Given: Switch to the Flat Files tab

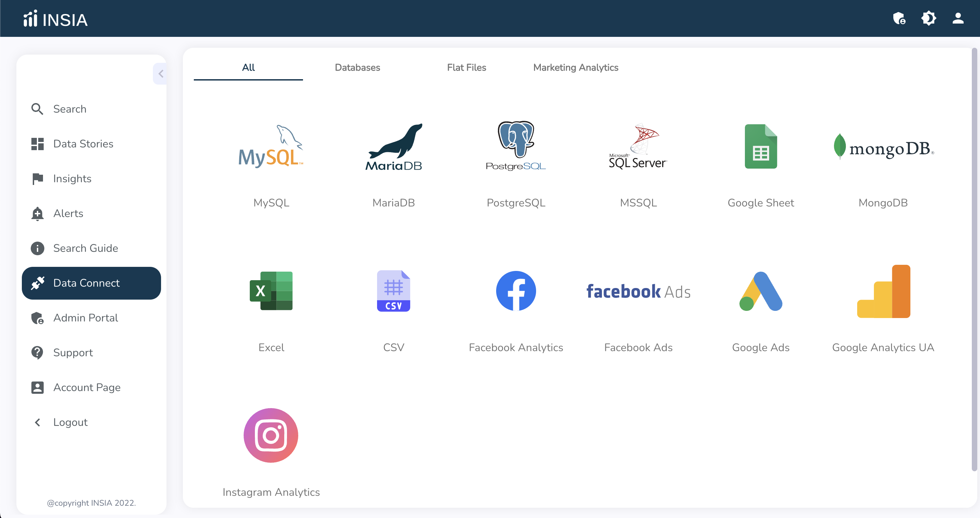Looking at the screenshot, I should [466, 67].
